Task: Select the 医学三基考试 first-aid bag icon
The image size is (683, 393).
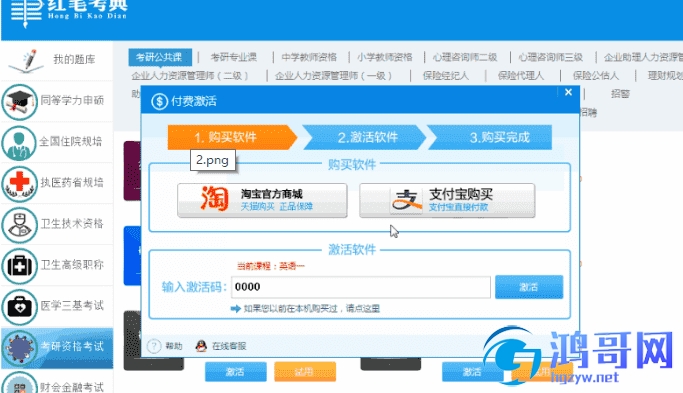Action: (19, 307)
